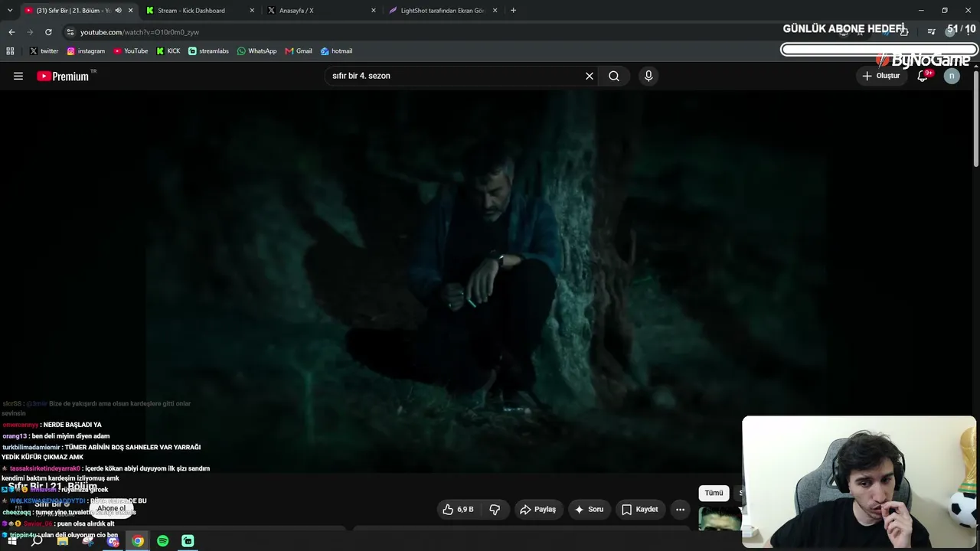
Task: Open Spotify from the taskbar
Action: 163,541
